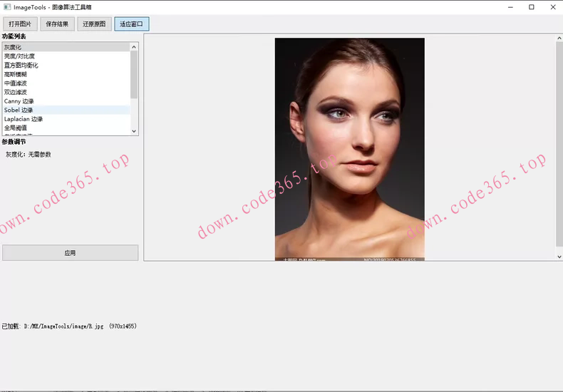
Task: Pick 中值滤波 from the function list
Action: point(16,83)
